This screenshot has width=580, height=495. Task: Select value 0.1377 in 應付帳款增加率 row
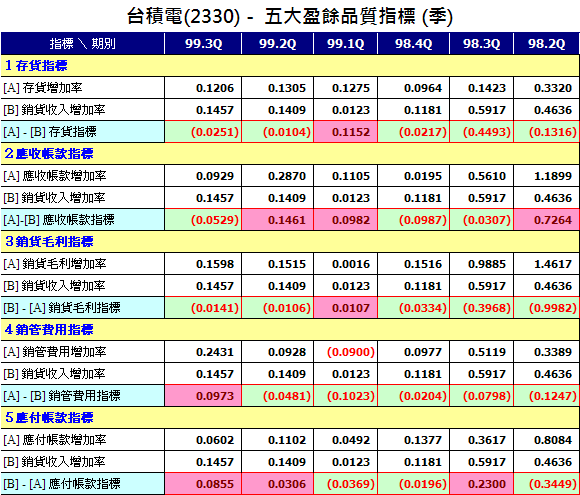click(x=423, y=440)
